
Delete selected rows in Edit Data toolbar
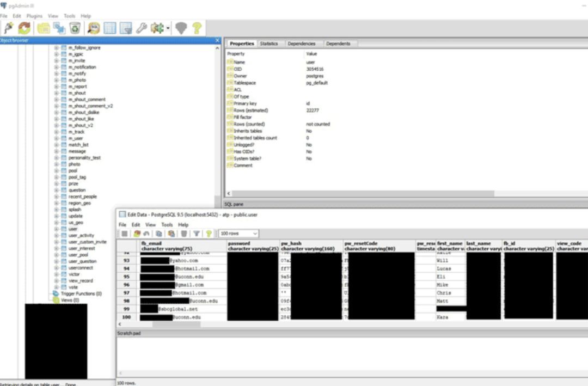184,234
